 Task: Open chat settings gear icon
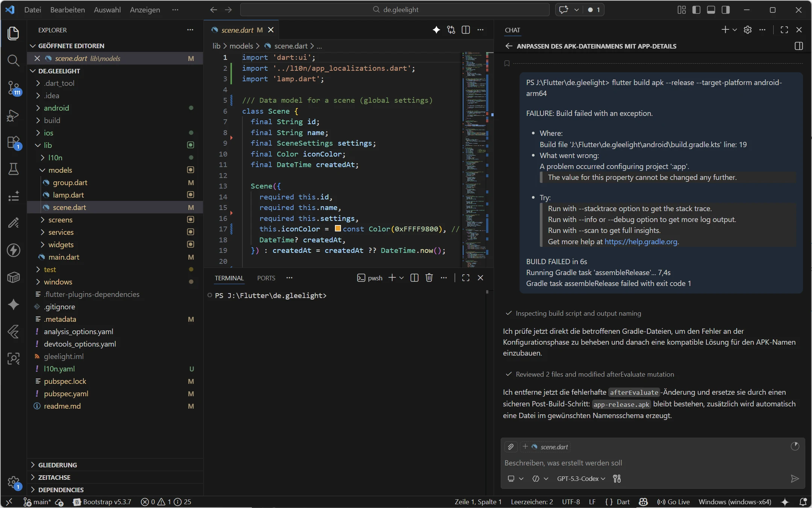(747, 30)
